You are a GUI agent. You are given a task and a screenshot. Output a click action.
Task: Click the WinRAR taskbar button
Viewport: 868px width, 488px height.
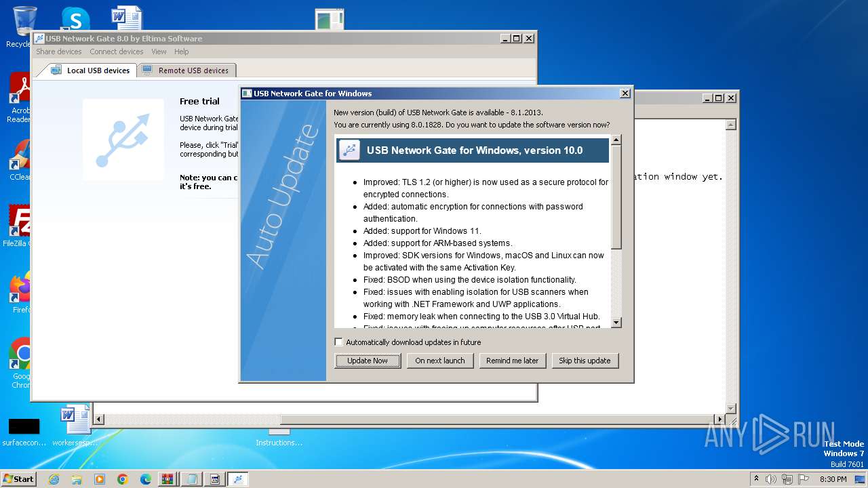168,479
